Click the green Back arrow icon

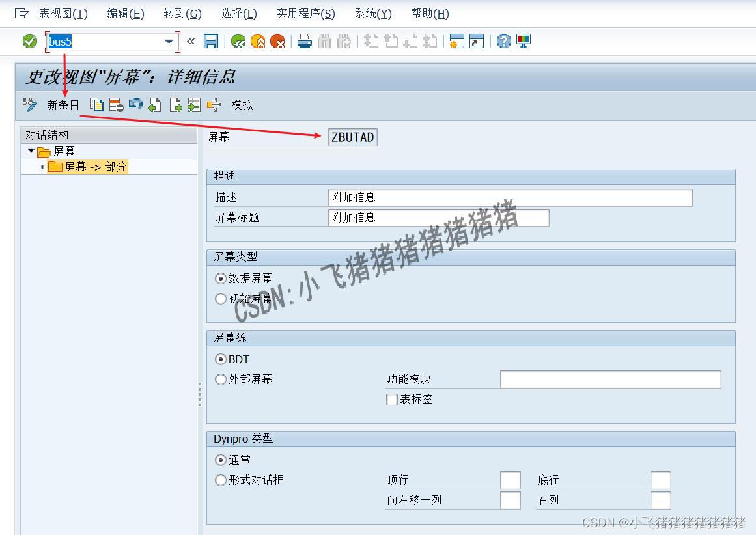tap(238, 42)
